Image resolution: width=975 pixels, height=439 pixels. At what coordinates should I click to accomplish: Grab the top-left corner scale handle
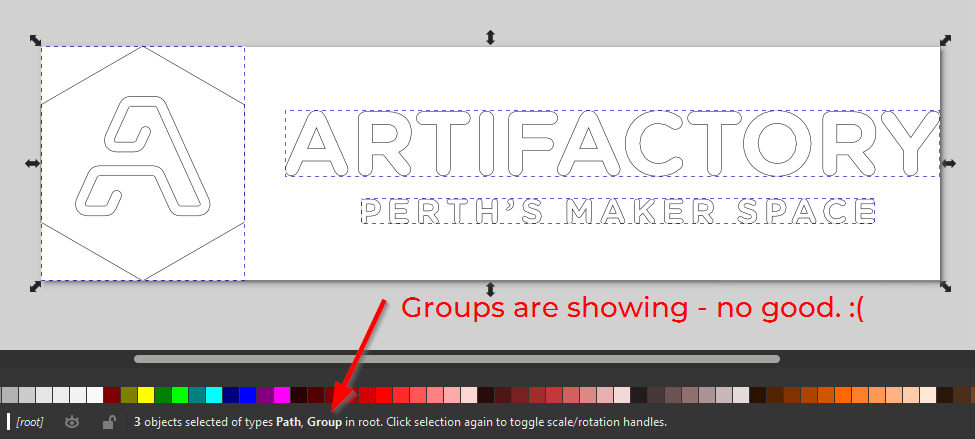(x=35, y=40)
